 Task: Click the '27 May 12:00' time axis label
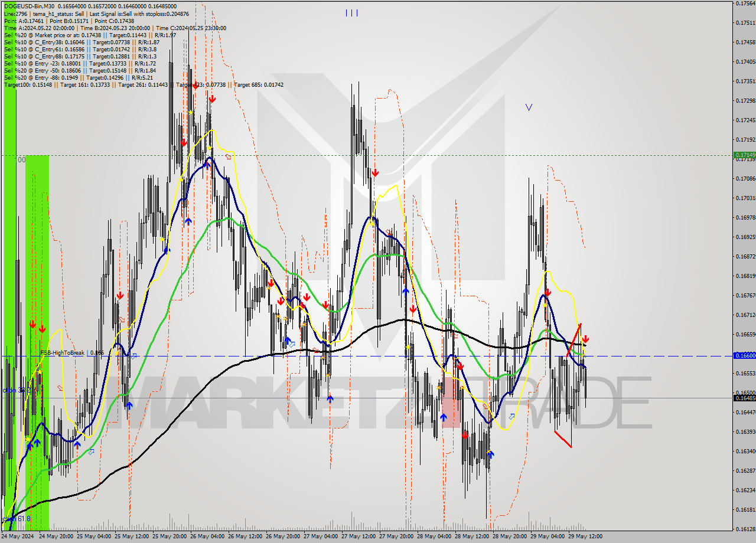tap(359, 537)
